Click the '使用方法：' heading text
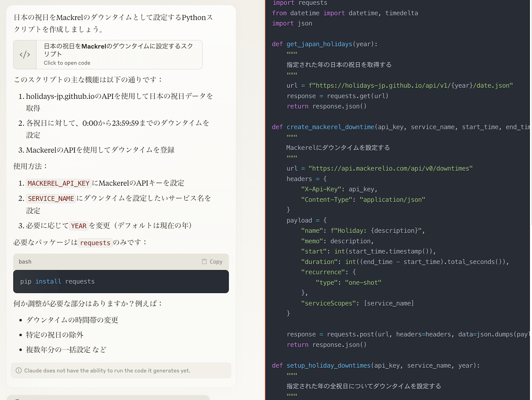The height and width of the screenshot is (400, 532). [31, 166]
